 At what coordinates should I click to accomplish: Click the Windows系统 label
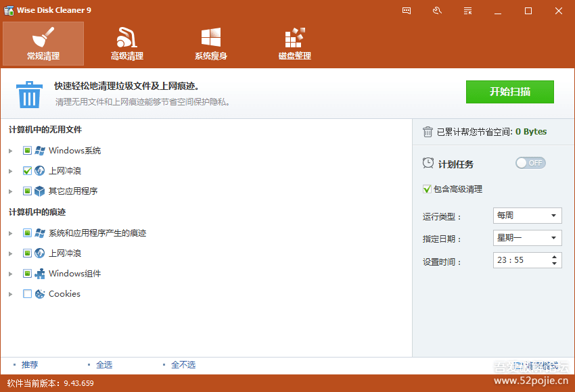pos(75,151)
